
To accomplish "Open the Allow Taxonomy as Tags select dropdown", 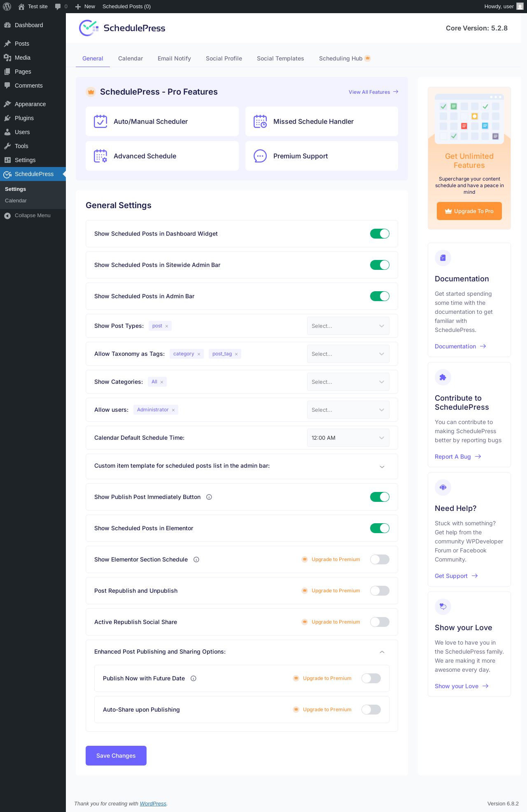I will click(348, 354).
